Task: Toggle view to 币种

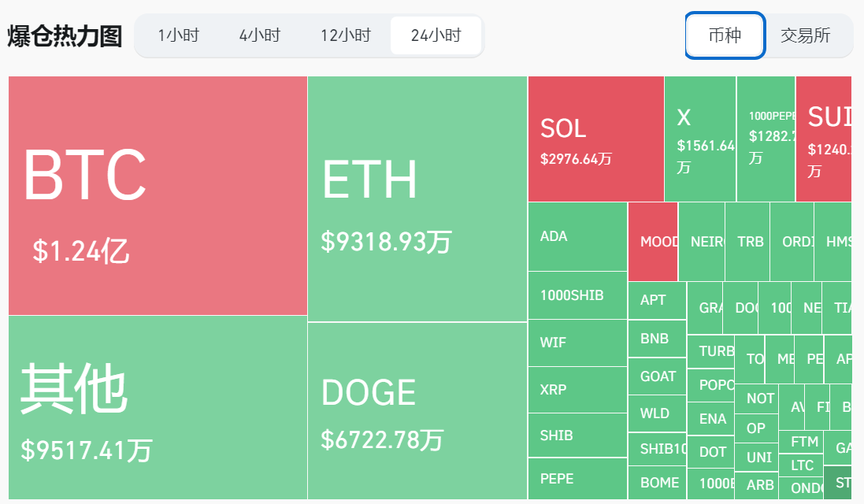Action: point(725,35)
